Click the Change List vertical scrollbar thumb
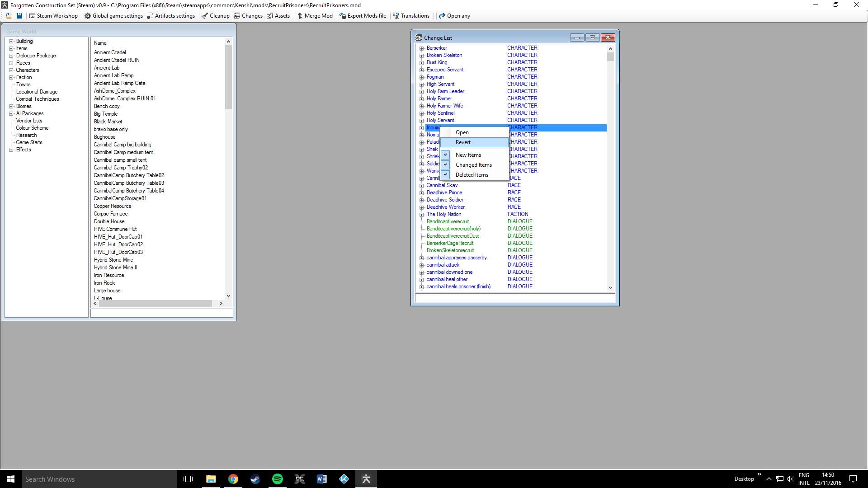This screenshot has width=868, height=488. pyautogui.click(x=610, y=57)
